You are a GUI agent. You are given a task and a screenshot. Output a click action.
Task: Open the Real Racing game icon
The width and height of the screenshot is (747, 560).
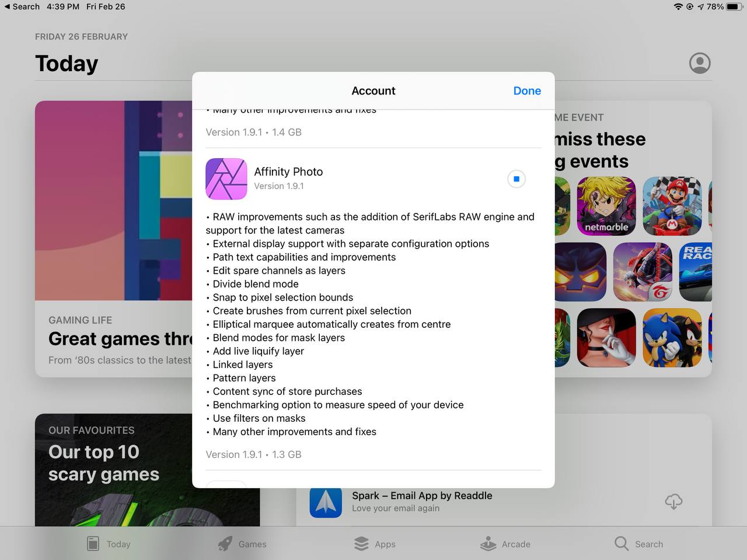696,272
